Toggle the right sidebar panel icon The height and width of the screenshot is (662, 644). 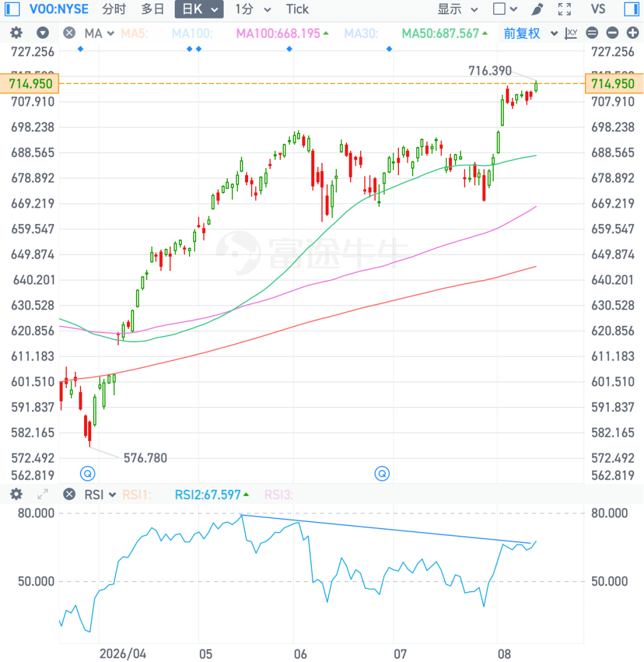(x=631, y=9)
